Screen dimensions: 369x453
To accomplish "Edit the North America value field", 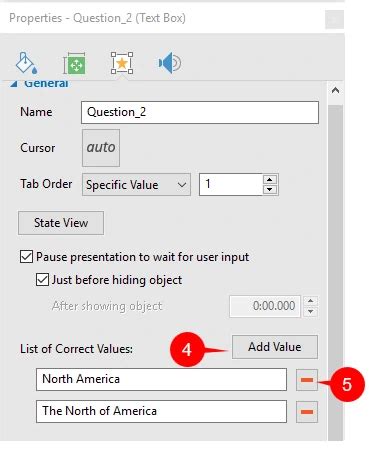I will (x=161, y=379).
